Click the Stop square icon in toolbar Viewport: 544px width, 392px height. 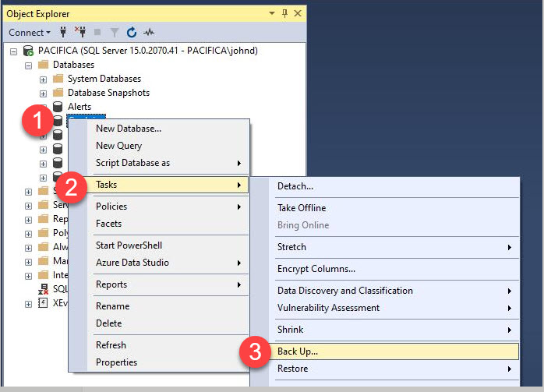tap(97, 32)
